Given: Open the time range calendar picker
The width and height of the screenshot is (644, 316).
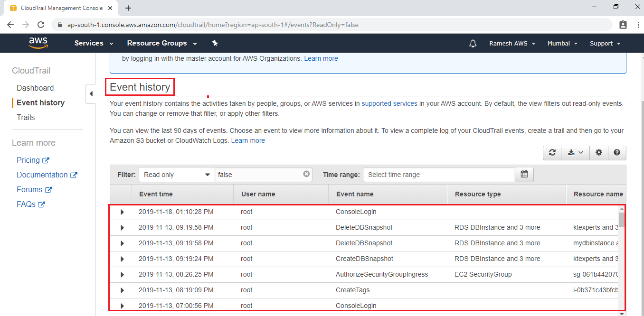Looking at the screenshot, I should (x=524, y=175).
